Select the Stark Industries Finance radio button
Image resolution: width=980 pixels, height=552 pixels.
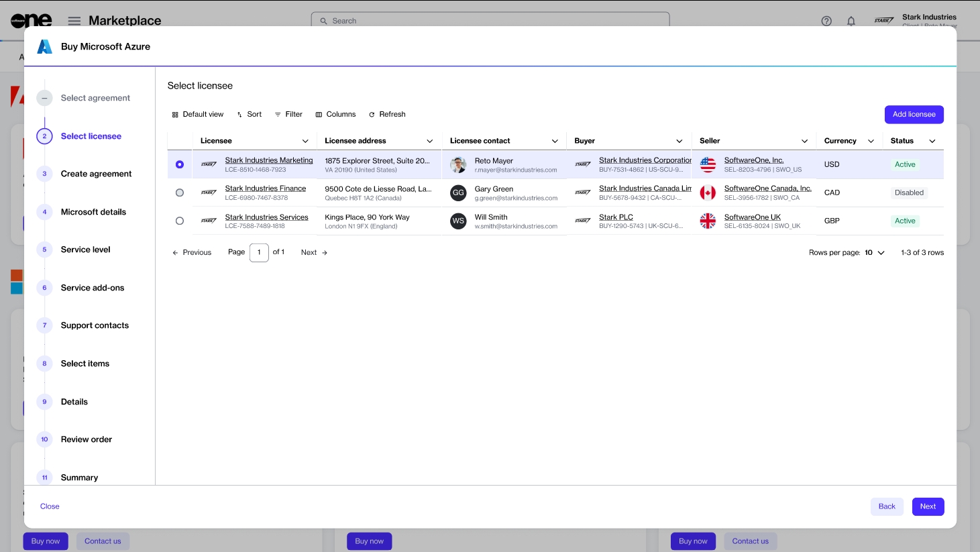pos(180,193)
